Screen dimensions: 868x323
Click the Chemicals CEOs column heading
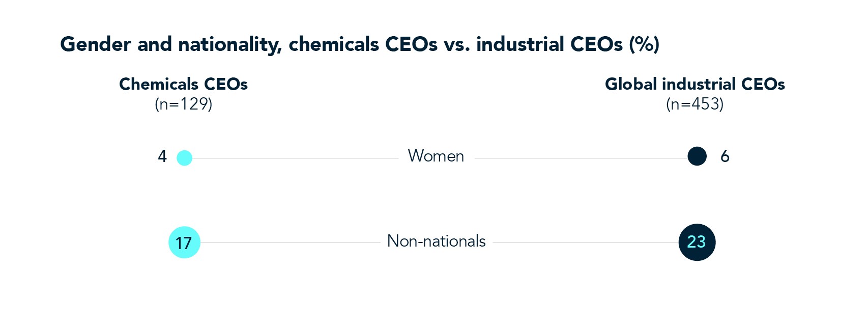[x=183, y=84]
